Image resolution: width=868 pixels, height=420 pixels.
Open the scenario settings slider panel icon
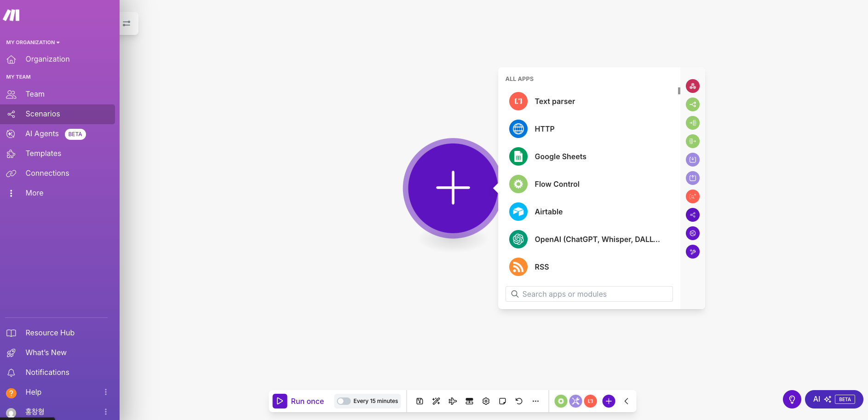coord(127,23)
